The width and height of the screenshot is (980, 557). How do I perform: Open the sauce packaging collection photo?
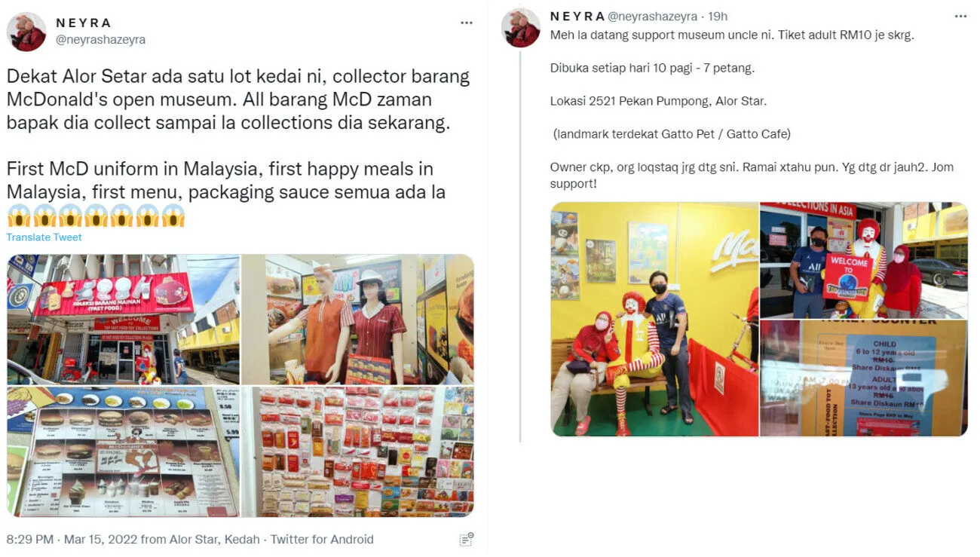[357, 451]
